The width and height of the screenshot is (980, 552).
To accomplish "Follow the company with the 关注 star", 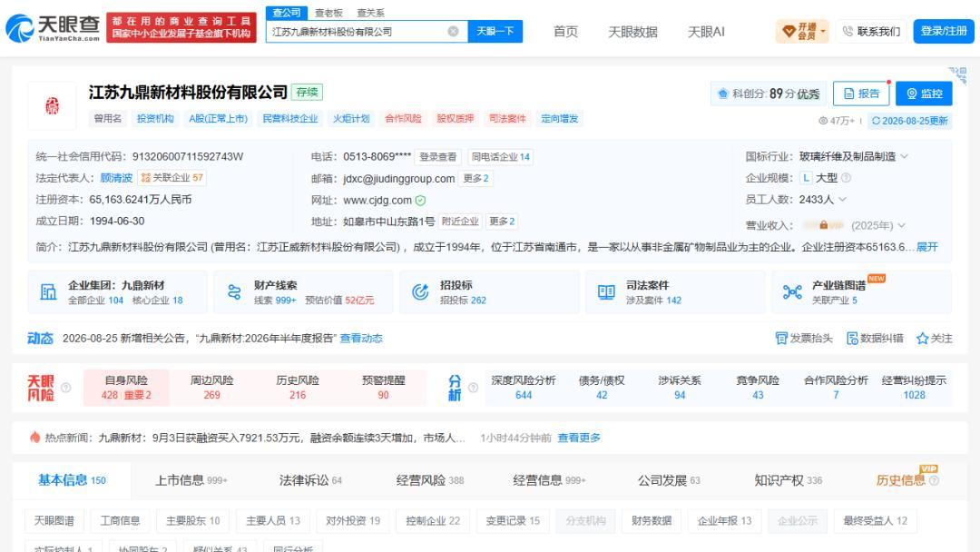I will 922,339.
